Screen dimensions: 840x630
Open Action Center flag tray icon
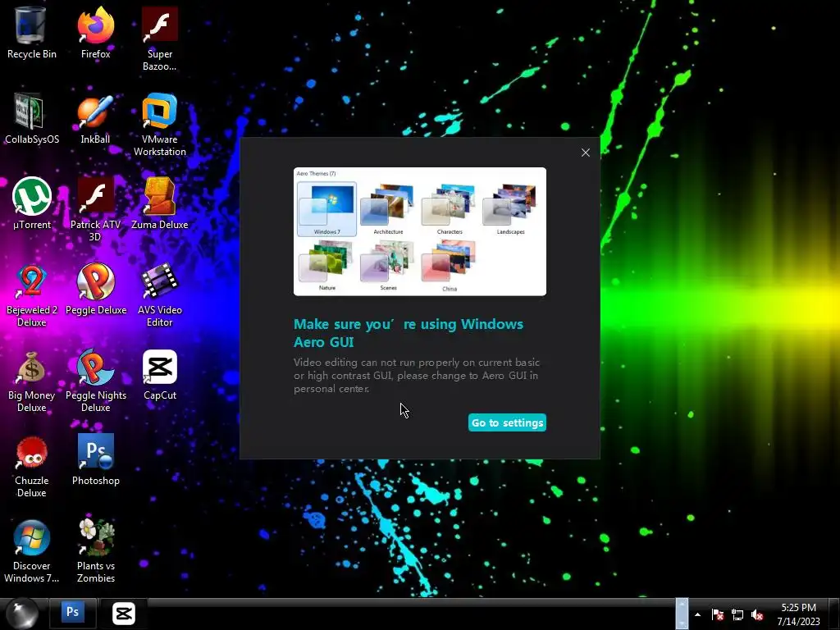717,614
